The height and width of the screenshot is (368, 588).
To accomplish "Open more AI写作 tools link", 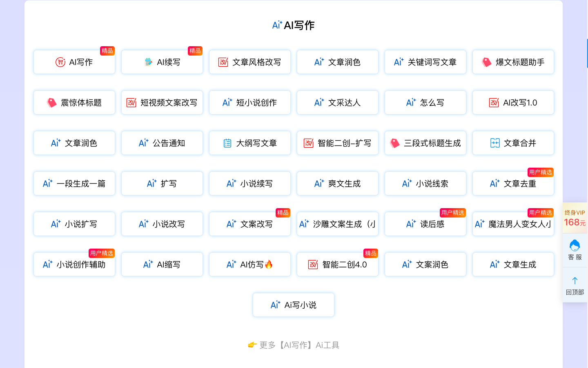I will [x=294, y=345].
